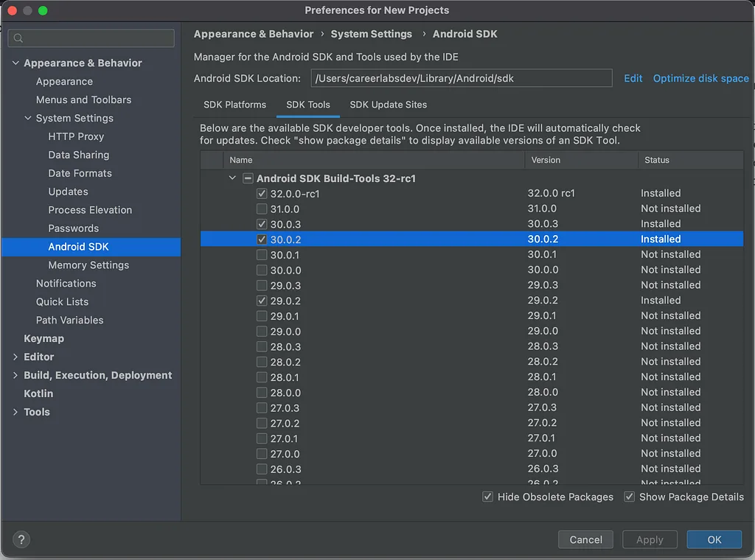Click the Name column header

pyautogui.click(x=374, y=160)
